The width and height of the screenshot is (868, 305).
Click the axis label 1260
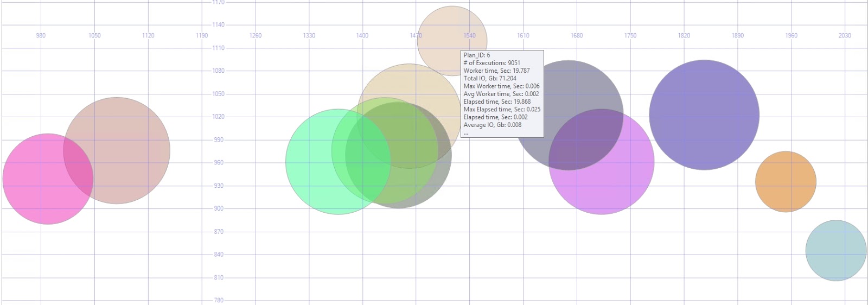[255, 36]
